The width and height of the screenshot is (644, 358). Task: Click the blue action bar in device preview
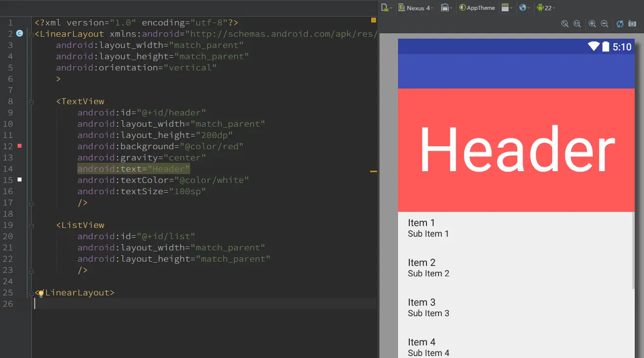point(516,71)
